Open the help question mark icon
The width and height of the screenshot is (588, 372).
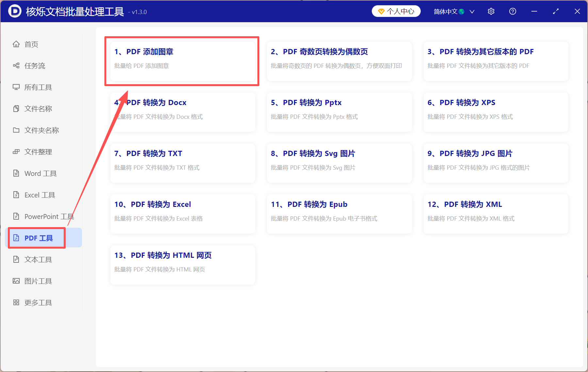point(513,11)
